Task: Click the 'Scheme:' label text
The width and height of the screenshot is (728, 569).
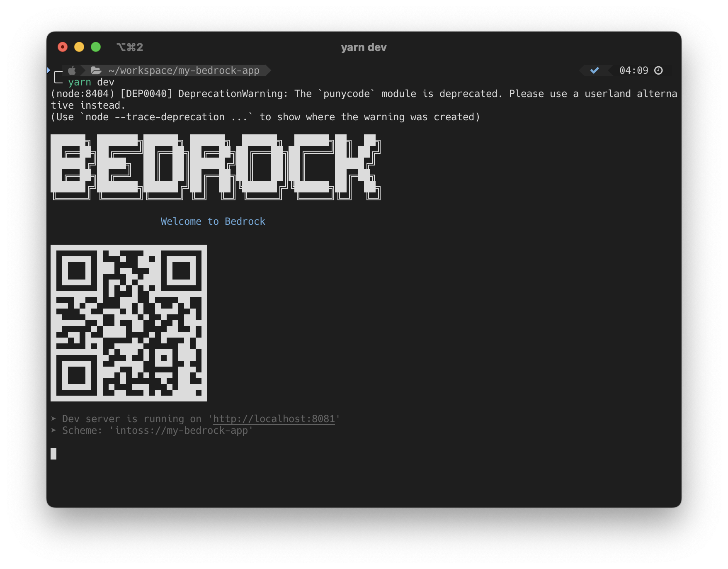Action: 82,430
